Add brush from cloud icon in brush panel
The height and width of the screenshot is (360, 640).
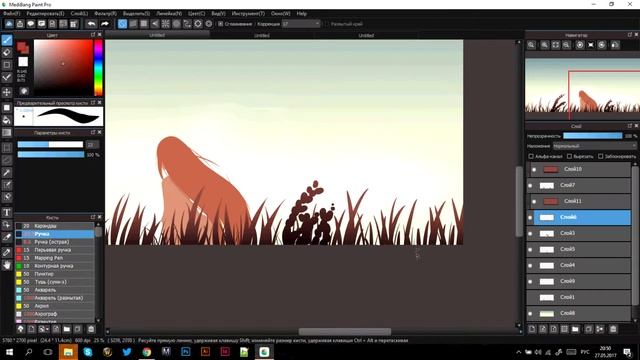click(20, 329)
